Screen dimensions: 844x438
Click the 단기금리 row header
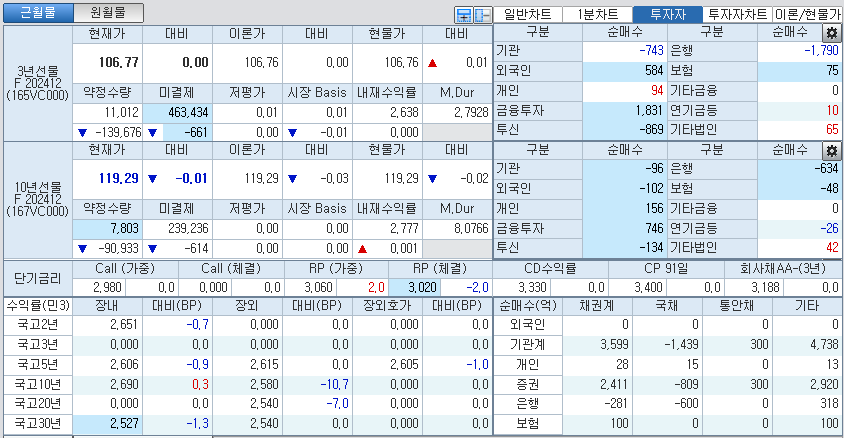pos(38,278)
